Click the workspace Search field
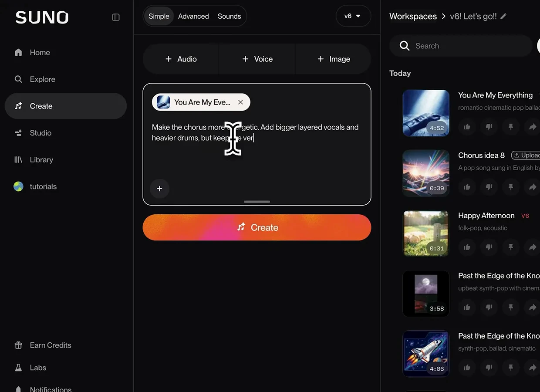Screen dimensions: 540x392 pyautogui.click(x=461, y=46)
